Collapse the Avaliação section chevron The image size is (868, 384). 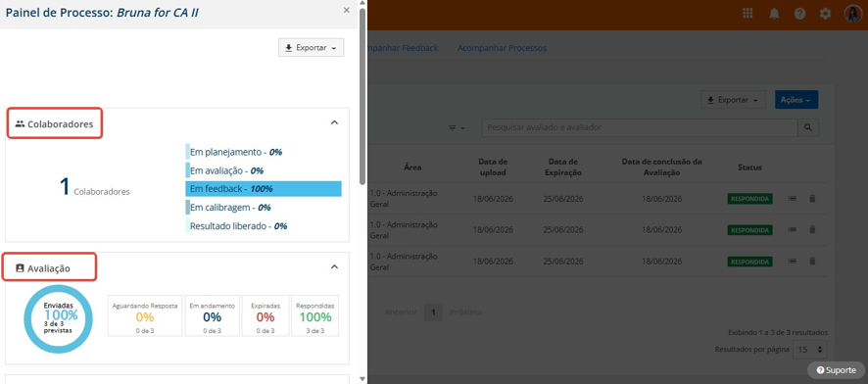334,266
